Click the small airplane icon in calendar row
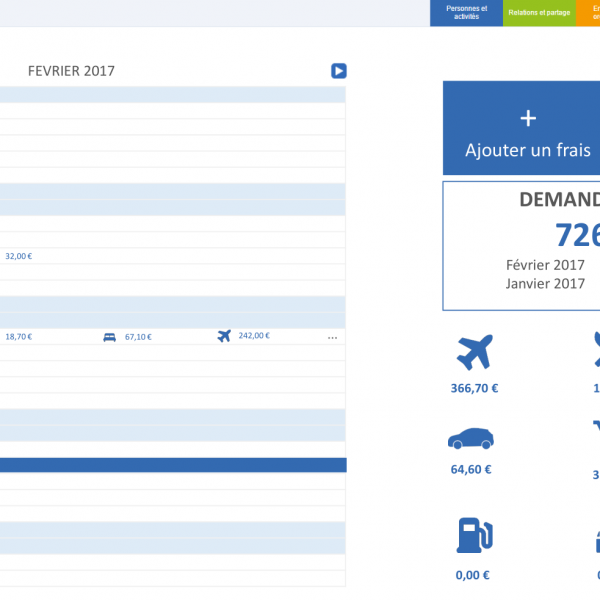This screenshot has height=600, width=600. tap(224, 336)
